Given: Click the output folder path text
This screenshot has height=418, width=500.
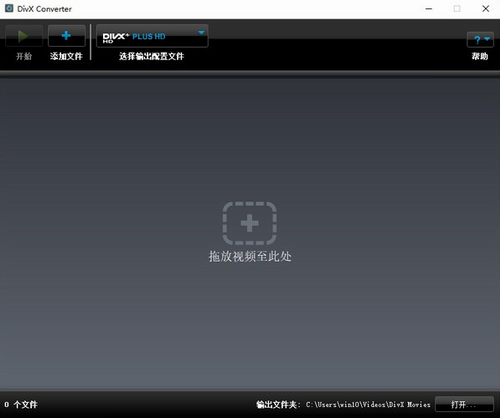Looking at the screenshot, I should (368, 405).
